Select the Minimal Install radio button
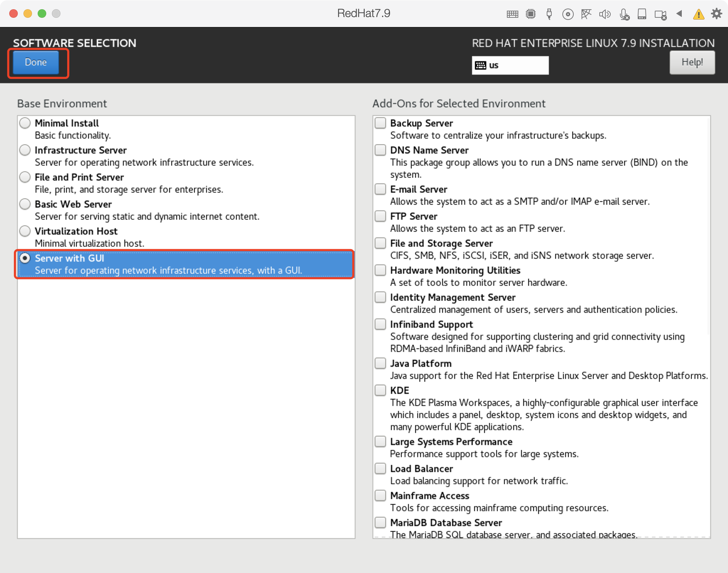This screenshot has height=573, width=728. tap(25, 123)
